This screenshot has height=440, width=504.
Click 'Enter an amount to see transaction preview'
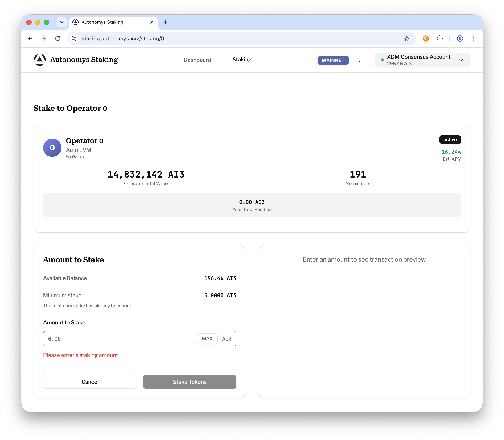pos(364,259)
